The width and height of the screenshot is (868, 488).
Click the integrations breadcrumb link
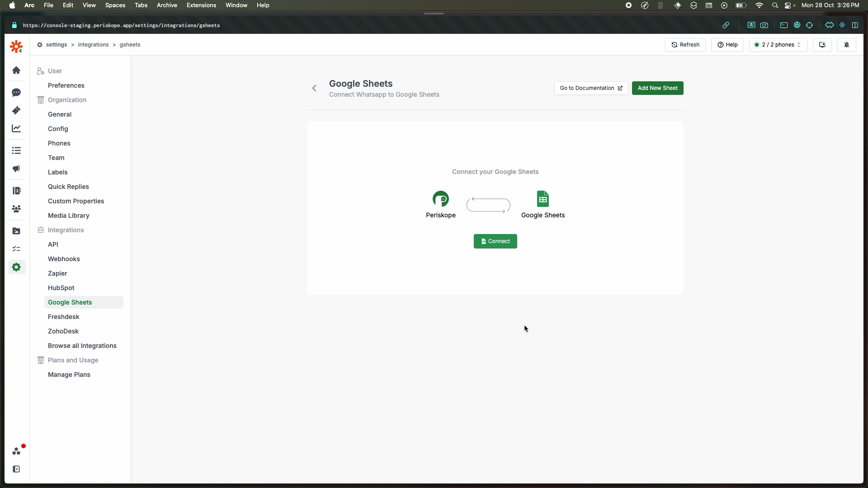(x=93, y=45)
